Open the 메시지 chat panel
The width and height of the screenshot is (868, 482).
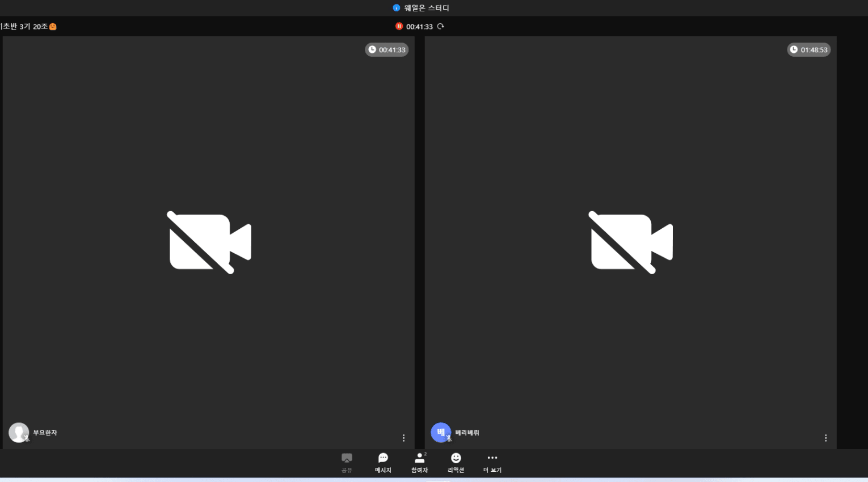click(x=383, y=463)
